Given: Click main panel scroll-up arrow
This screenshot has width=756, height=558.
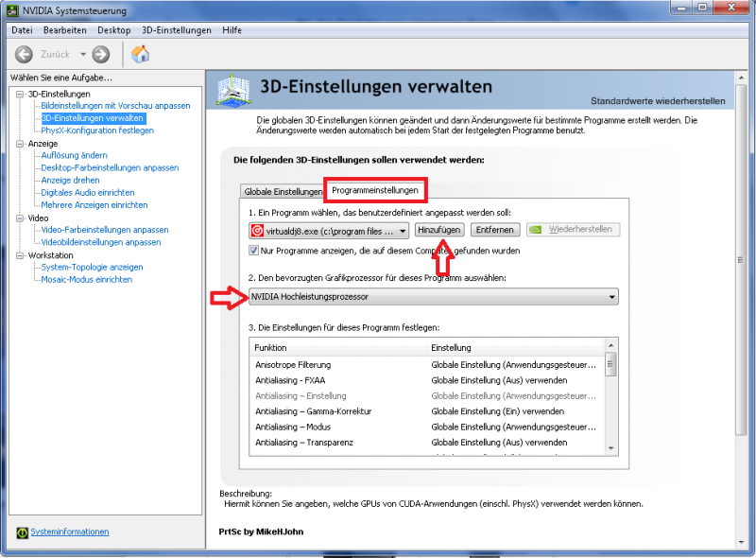Looking at the screenshot, I should click(x=741, y=78).
